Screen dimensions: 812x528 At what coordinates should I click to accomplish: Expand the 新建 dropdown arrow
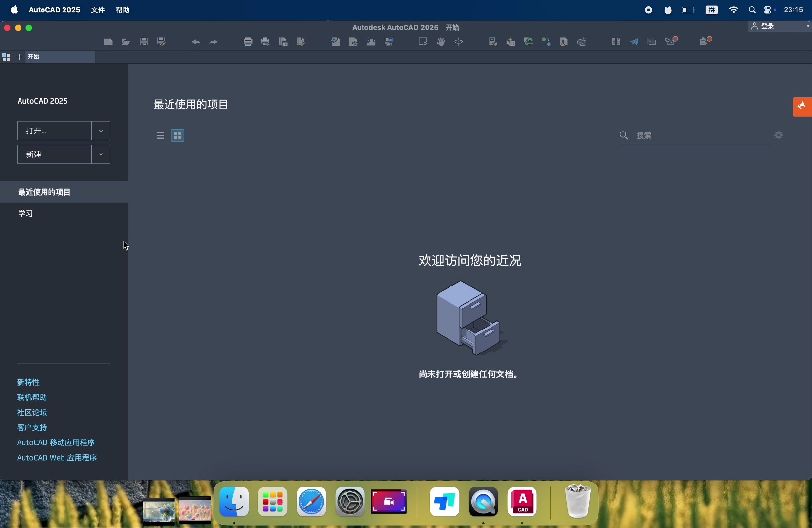click(x=101, y=154)
